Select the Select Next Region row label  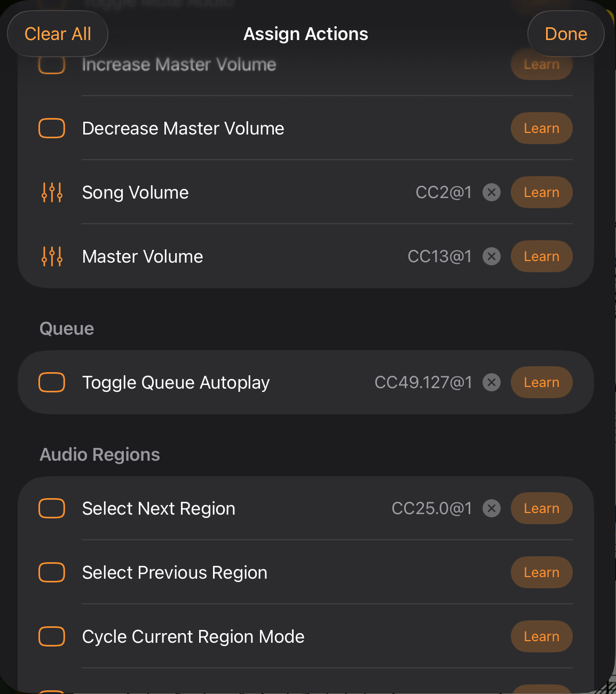(x=159, y=508)
